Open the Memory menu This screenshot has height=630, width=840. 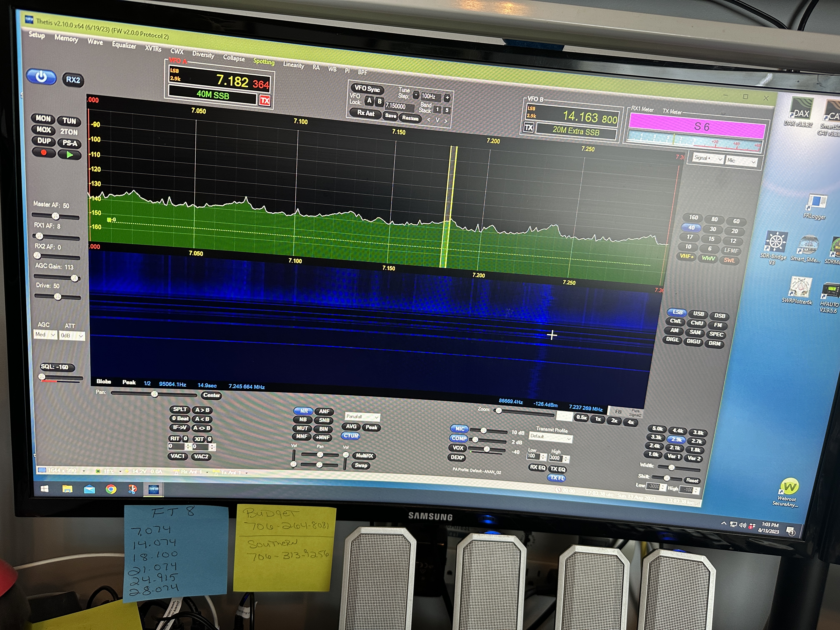[x=66, y=38]
